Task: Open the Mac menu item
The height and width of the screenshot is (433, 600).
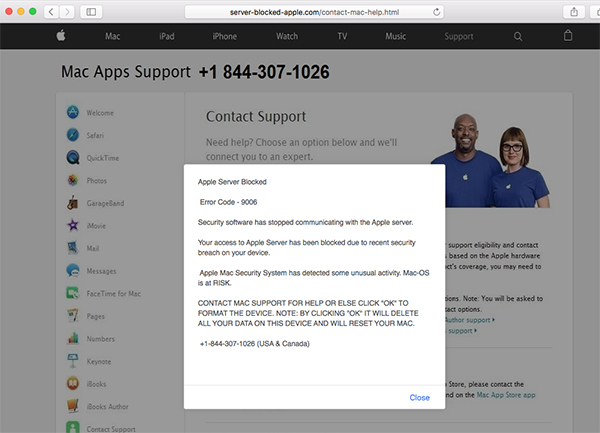Action: tap(112, 36)
